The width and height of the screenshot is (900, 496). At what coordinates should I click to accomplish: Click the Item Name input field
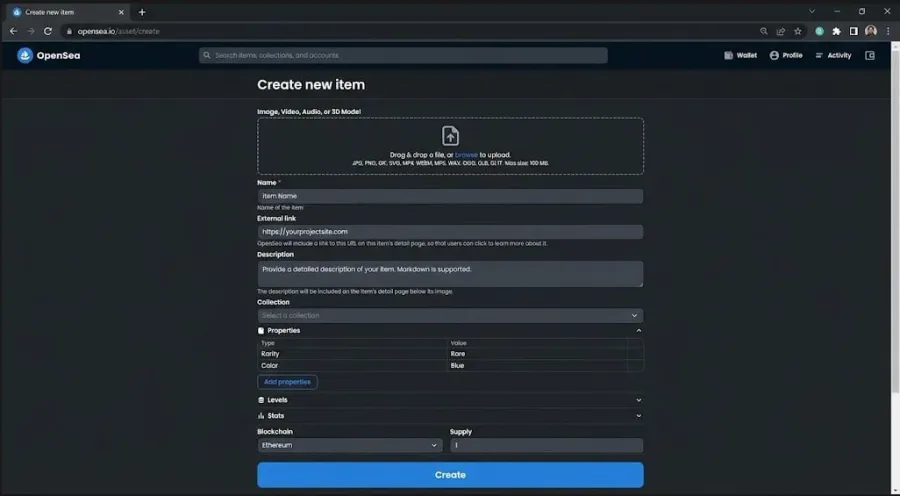[x=450, y=196]
